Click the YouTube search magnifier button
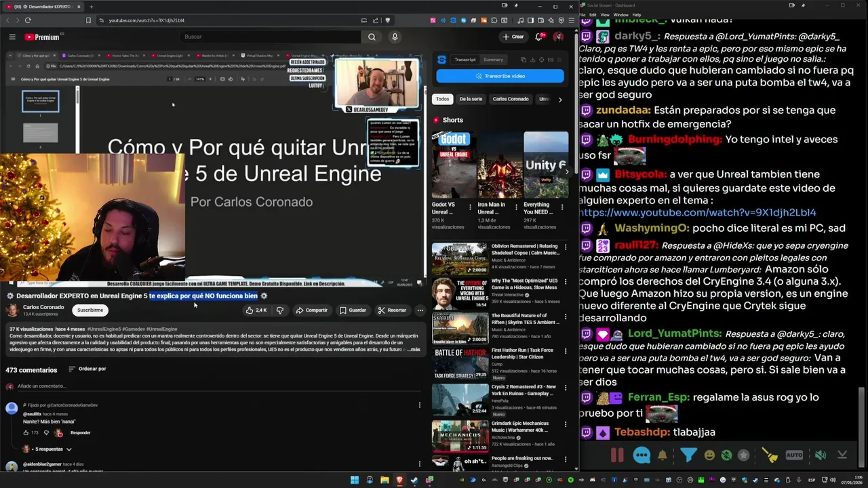Screen dimensions: 868x488 [372, 37]
